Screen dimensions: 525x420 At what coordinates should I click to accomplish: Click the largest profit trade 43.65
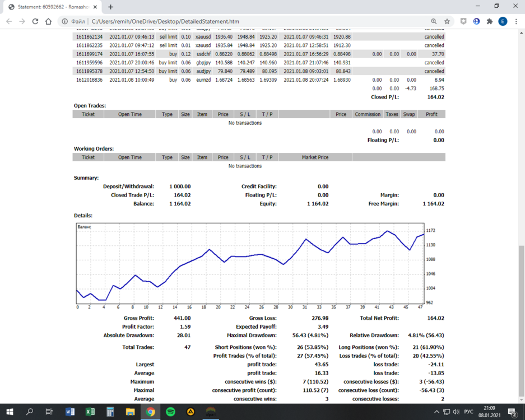322,365
